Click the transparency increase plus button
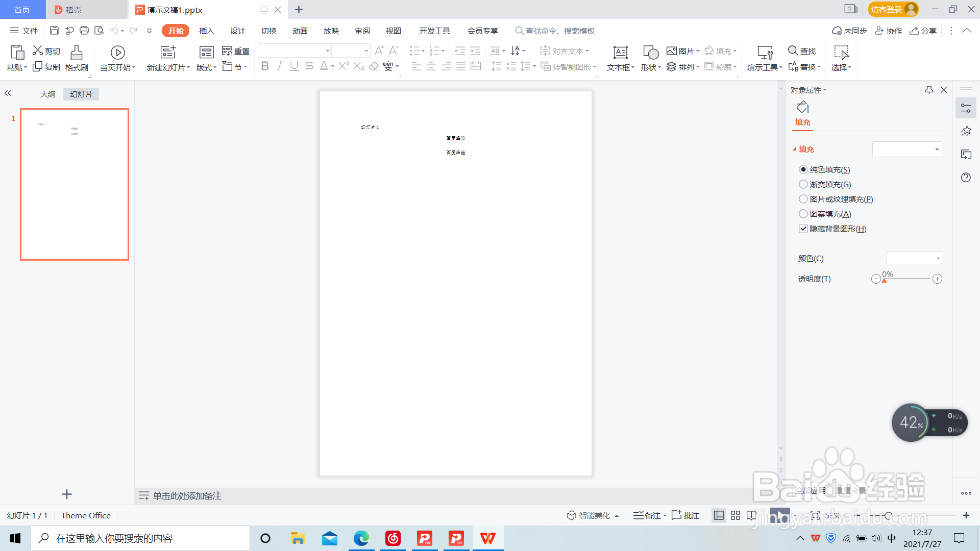 937,279
